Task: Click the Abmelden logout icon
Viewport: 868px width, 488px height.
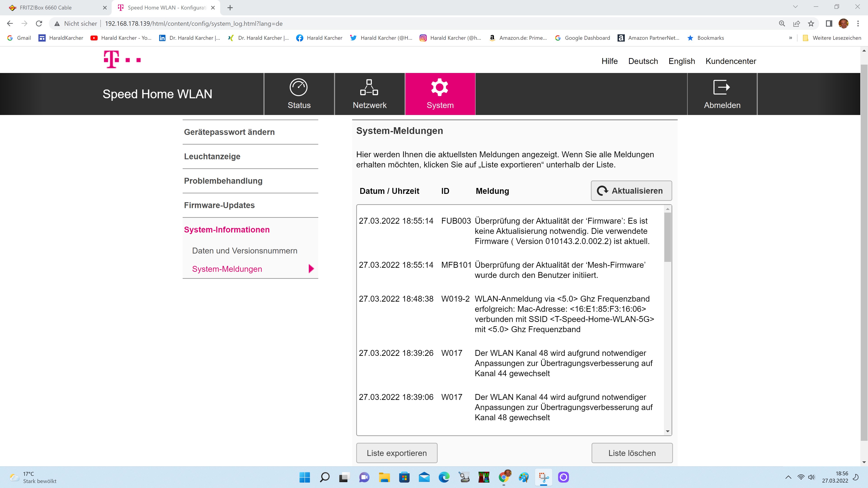Action: pyautogui.click(x=722, y=88)
